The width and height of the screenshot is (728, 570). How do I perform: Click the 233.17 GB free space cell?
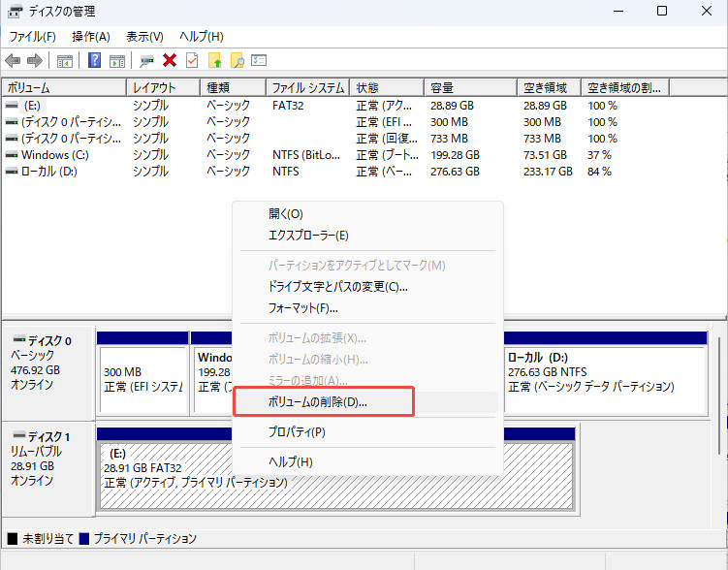click(x=548, y=172)
